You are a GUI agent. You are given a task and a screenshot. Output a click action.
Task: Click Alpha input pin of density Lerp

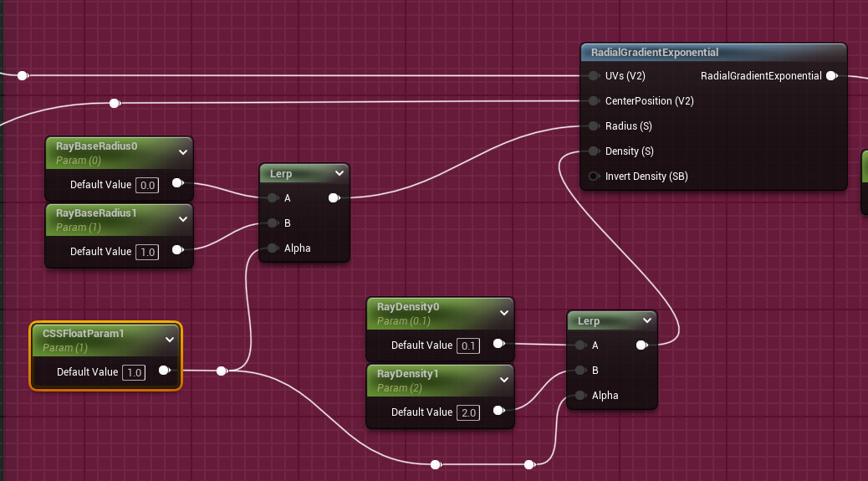(580, 395)
